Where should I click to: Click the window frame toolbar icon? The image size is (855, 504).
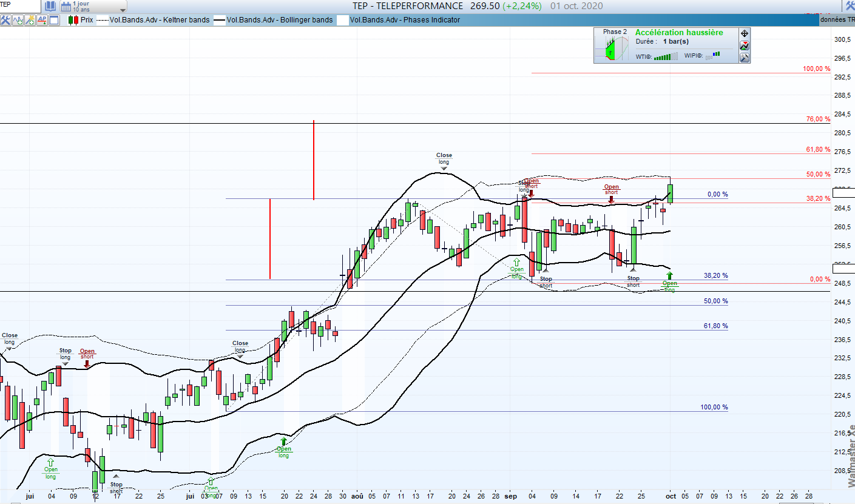[54, 20]
